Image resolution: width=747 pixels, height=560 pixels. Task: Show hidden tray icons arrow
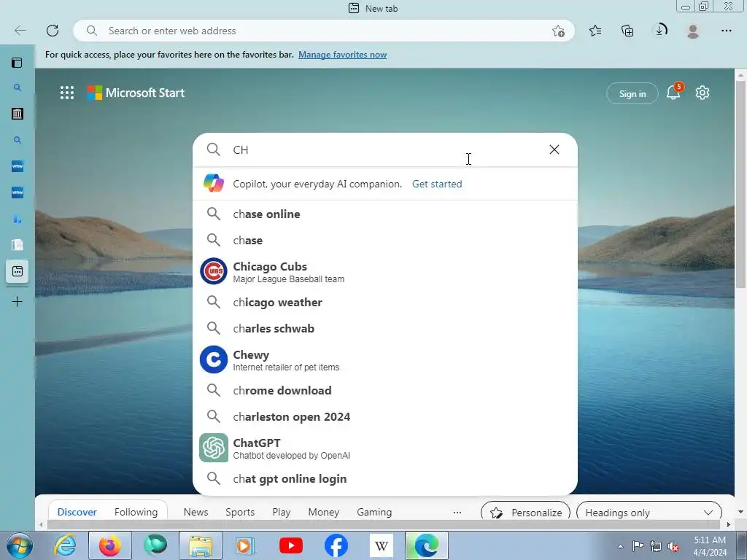tap(620, 546)
